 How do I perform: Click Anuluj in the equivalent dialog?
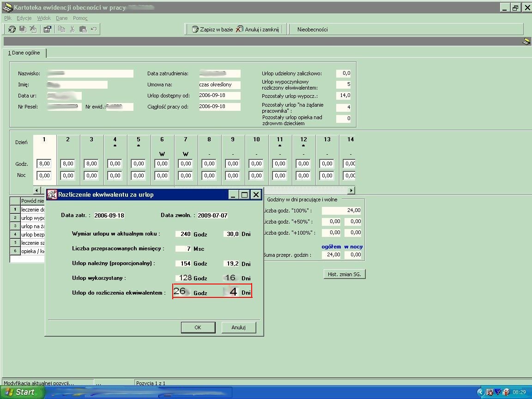[238, 327]
